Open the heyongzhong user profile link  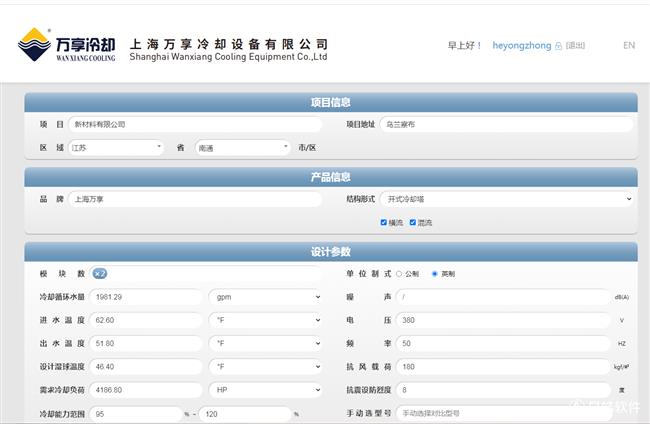[x=521, y=46]
